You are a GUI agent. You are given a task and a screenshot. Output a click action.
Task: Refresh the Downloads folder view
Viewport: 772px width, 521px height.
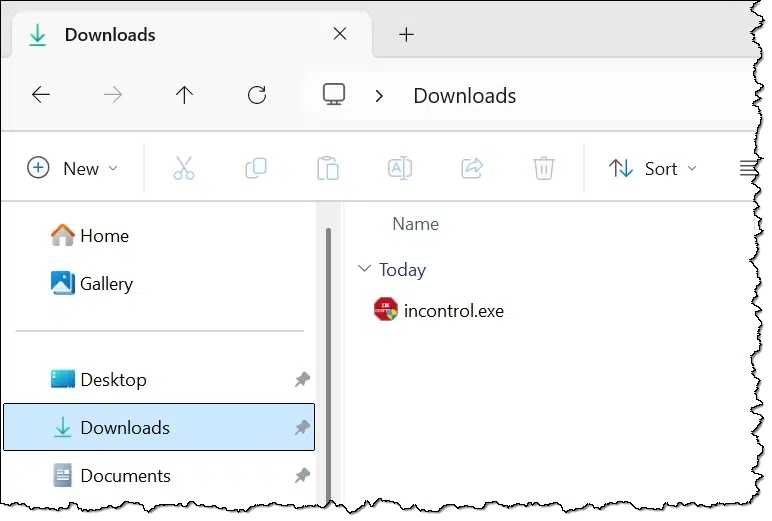(257, 95)
